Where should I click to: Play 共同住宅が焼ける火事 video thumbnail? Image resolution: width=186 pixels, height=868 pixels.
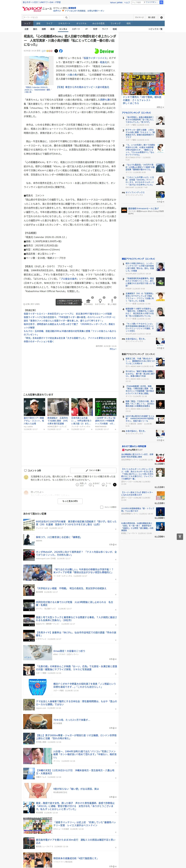29,605
